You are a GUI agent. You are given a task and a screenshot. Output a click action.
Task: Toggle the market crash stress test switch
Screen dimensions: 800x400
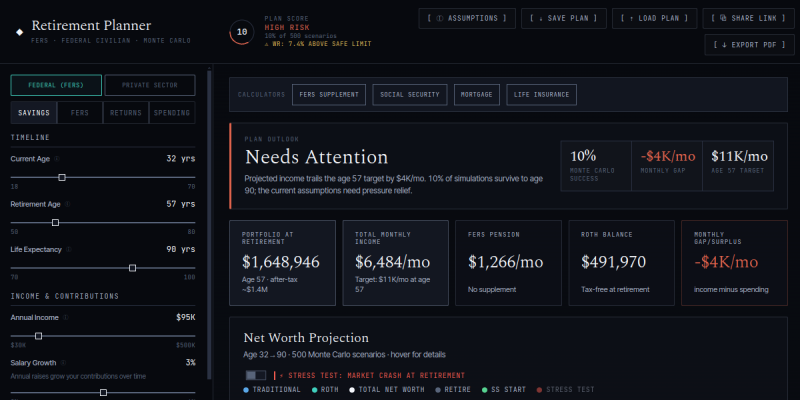[x=256, y=376]
